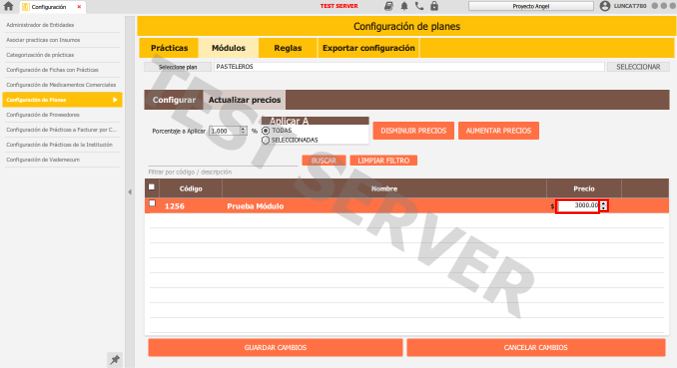Image resolution: width=677 pixels, height=368 pixels.
Task: Click the Código column header
Action: [x=191, y=189]
